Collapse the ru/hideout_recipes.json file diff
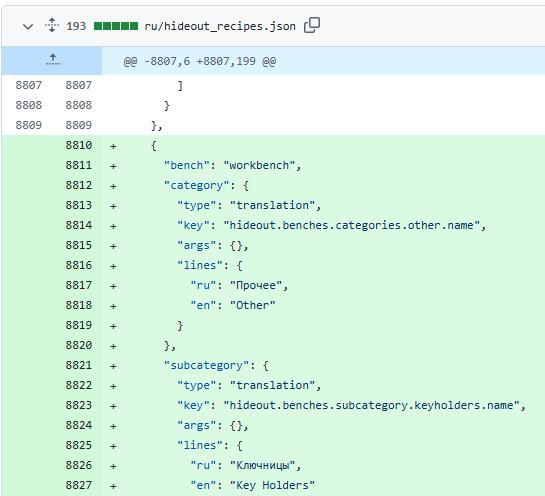 [28, 26]
